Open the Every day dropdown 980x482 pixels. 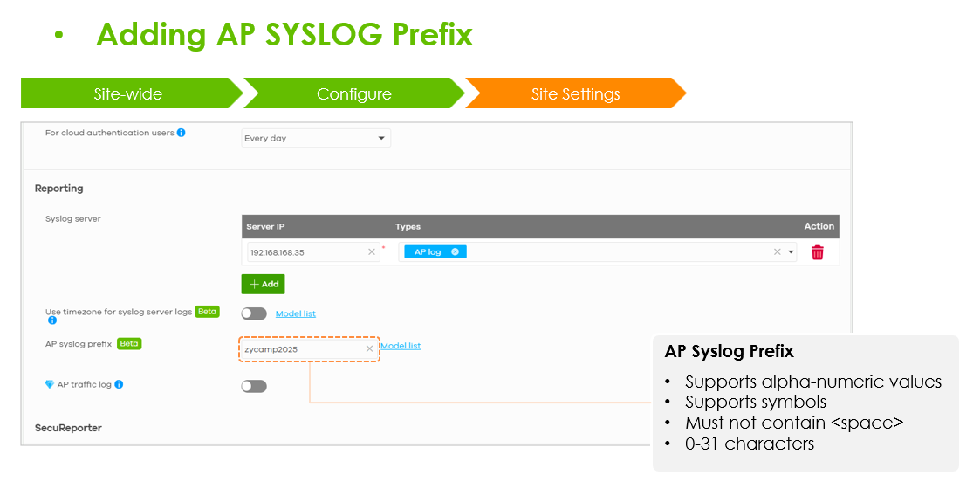point(316,138)
